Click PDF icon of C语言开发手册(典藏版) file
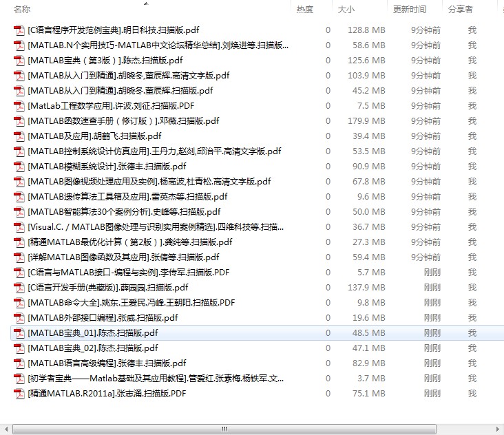Viewport: 504px width, 435px height. click(x=19, y=288)
